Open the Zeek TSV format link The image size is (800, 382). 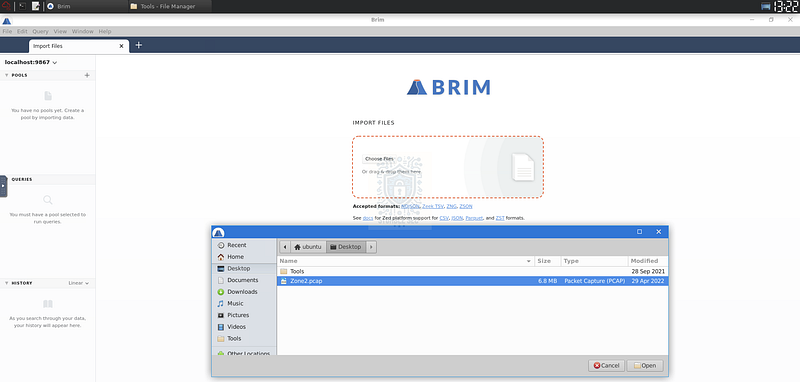(x=433, y=207)
